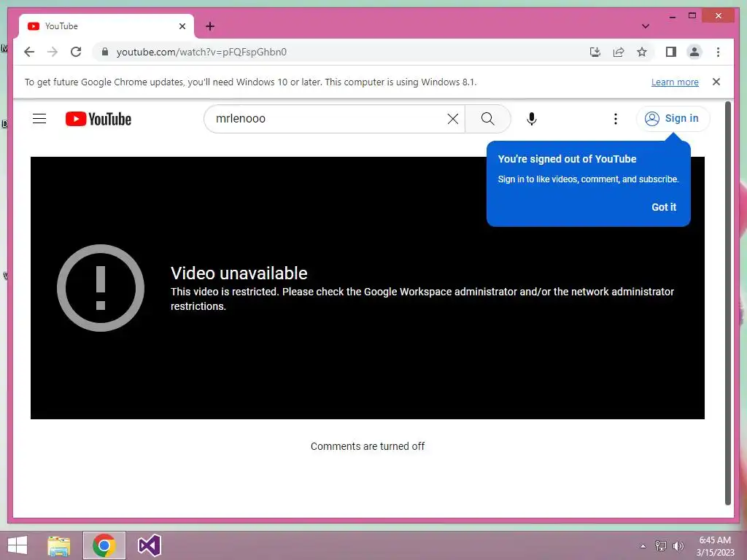The image size is (747, 560).
Task: Click Got it in the blue tooltip
Action: (x=664, y=207)
